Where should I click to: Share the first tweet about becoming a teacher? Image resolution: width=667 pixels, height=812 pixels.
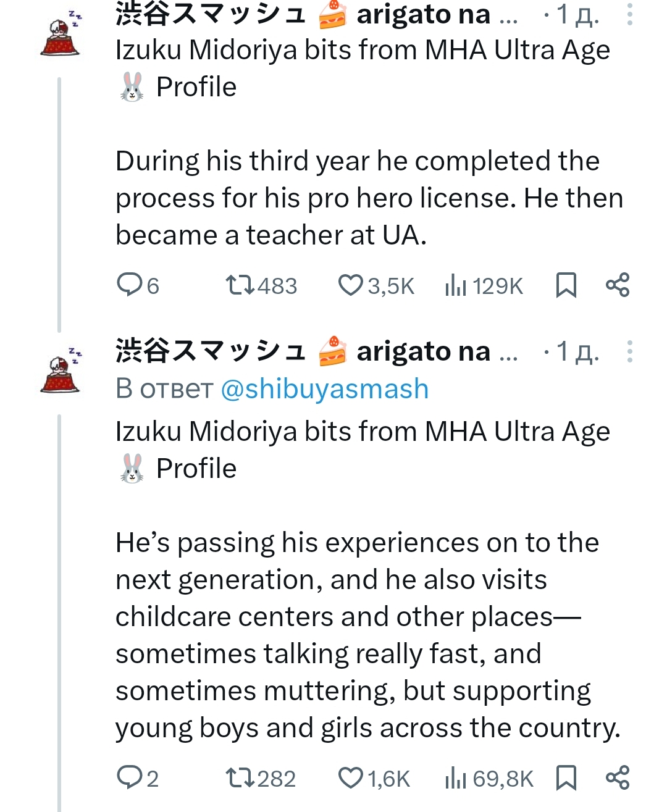(x=618, y=285)
